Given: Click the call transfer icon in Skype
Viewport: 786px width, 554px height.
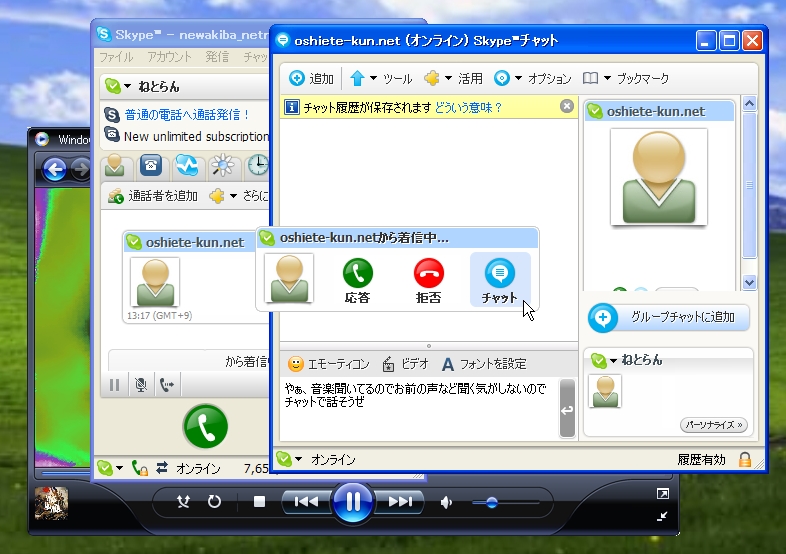Looking at the screenshot, I should (x=167, y=385).
